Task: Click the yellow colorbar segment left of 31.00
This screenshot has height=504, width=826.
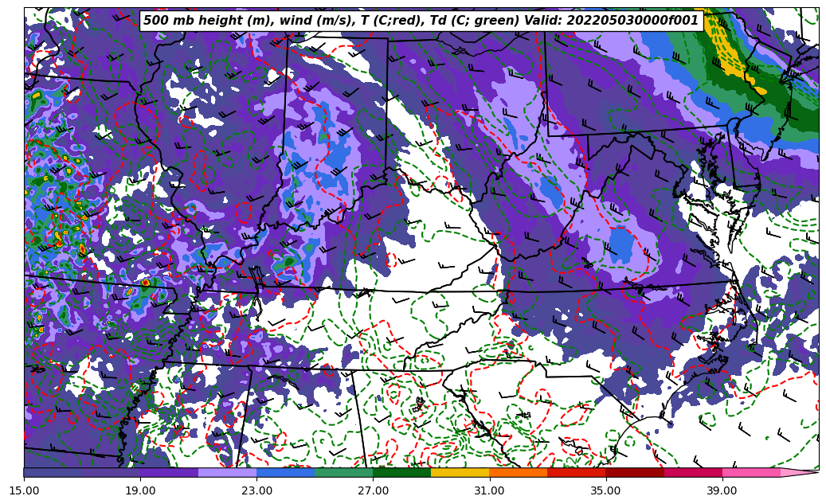Action: [460, 472]
